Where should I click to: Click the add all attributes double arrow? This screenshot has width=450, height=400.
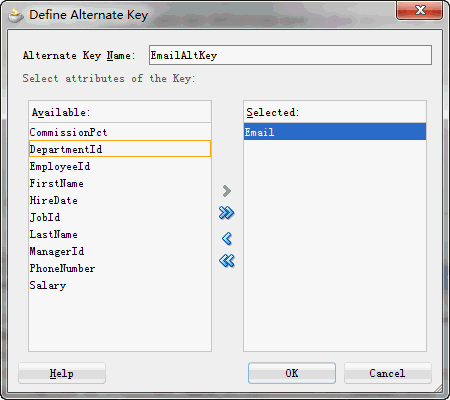tap(227, 213)
